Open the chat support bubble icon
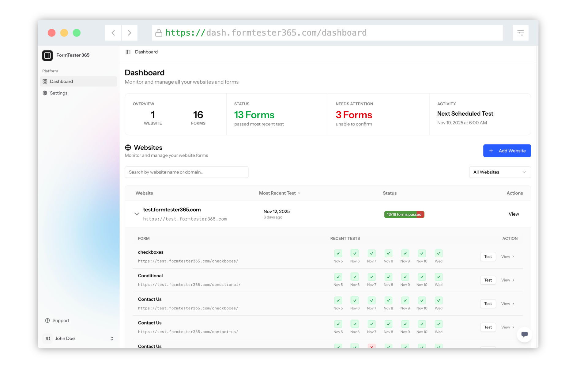This screenshot has width=588, height=368. pyautogui.click(x=524, y=334)
